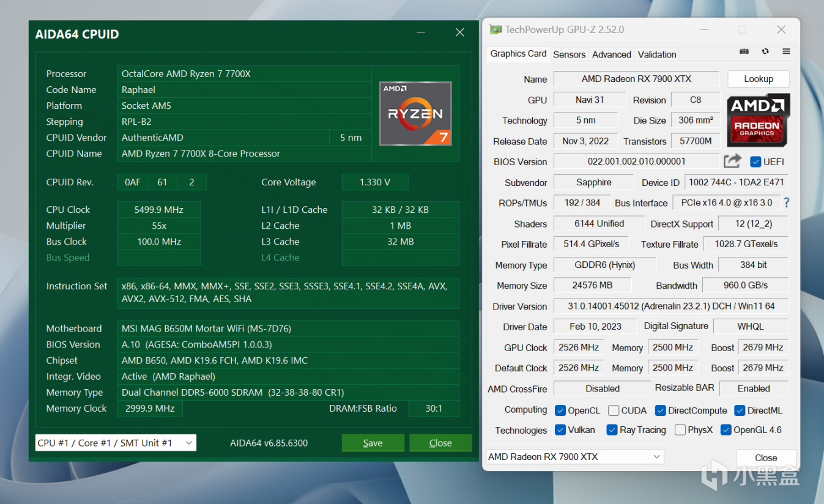Click the Ryzen 7 logo in AIDA64
824x504 pixels.
415,114
